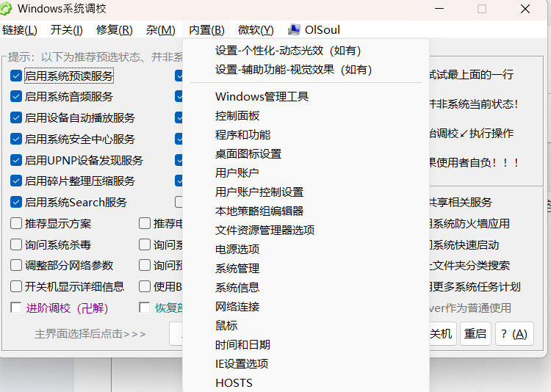The width and height of the screenshot is (551, 392).
Task: Open 鼠标 settings from the menu
Action: pos(306,325)
